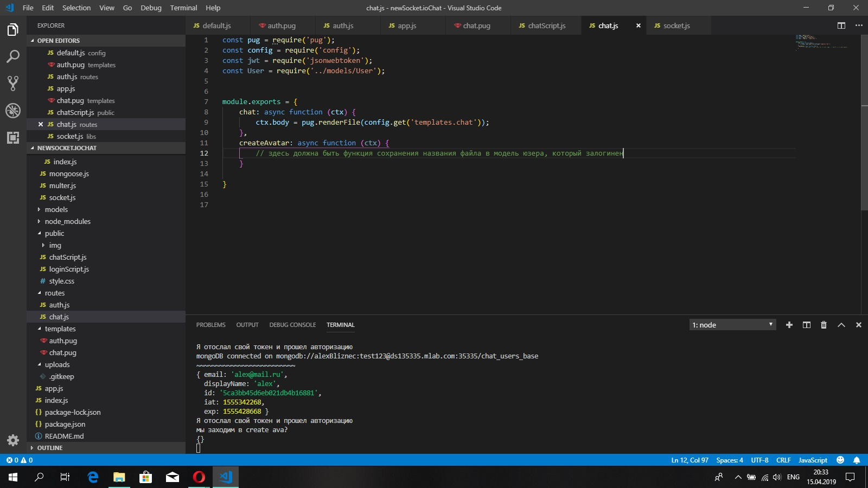The width and height of the screenshot is (868, 488).
Task: Close the terminal panel
Action: pos(859,325)
